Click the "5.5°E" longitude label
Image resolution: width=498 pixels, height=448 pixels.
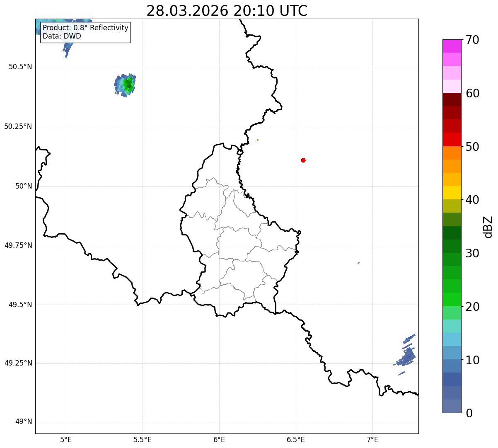tap(143, 439)
